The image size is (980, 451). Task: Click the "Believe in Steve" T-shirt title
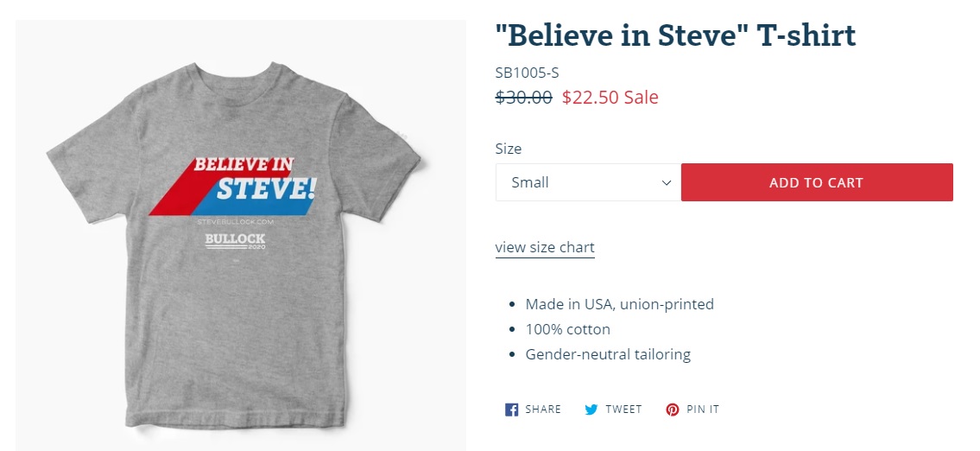pyautogui.click(x=675, y=35)
